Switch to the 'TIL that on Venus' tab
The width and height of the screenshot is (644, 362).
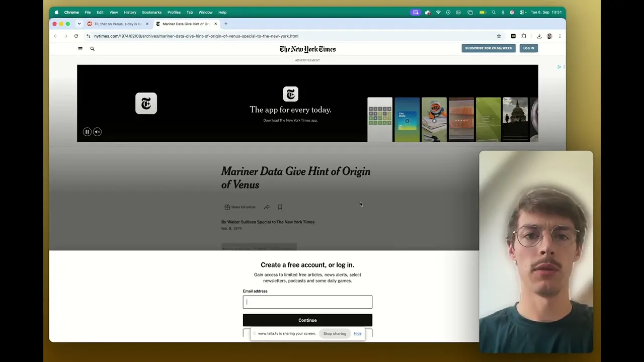click(x=118, y=24)
